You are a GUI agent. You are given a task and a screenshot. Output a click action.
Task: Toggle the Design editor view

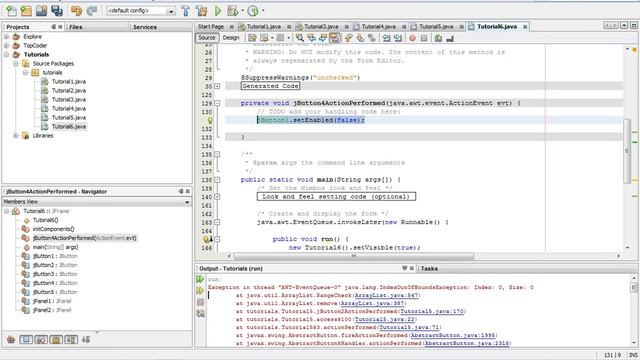coord(231,38)
